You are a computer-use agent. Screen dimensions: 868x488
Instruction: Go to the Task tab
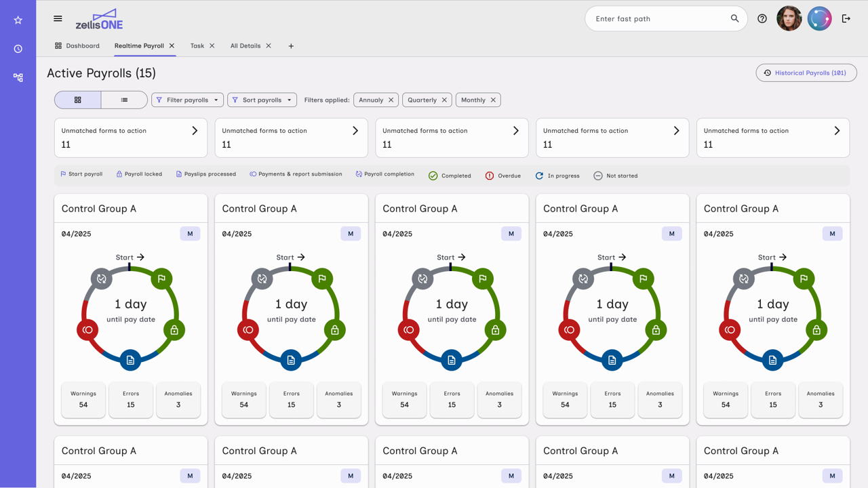pyautogui.click(x=197, y=46)
